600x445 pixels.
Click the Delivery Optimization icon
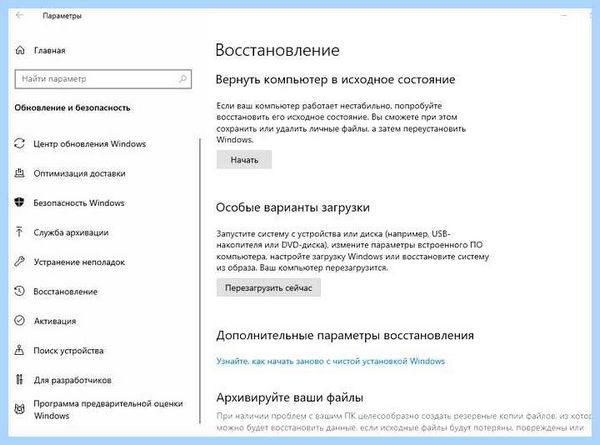(20, 173)
